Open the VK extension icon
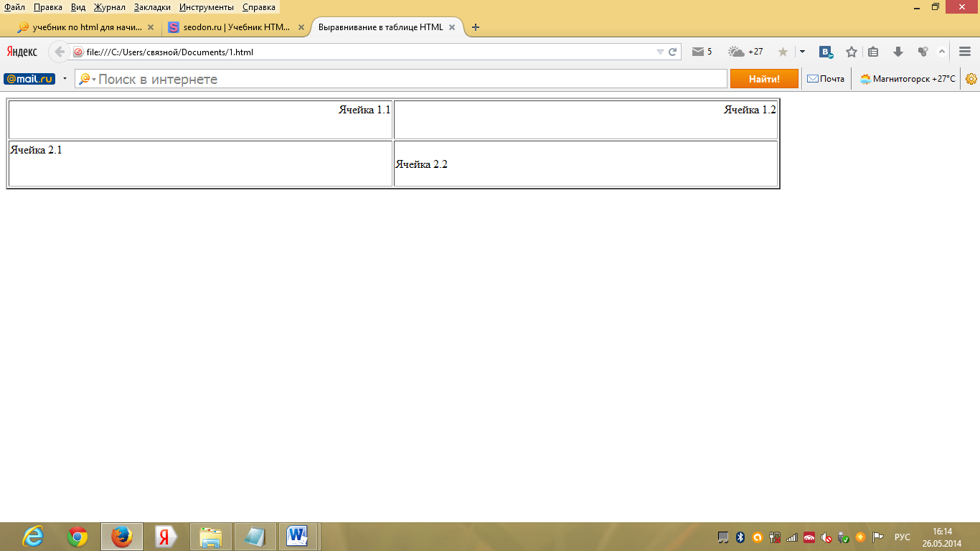The image size is (980, 551). point(826,52)
